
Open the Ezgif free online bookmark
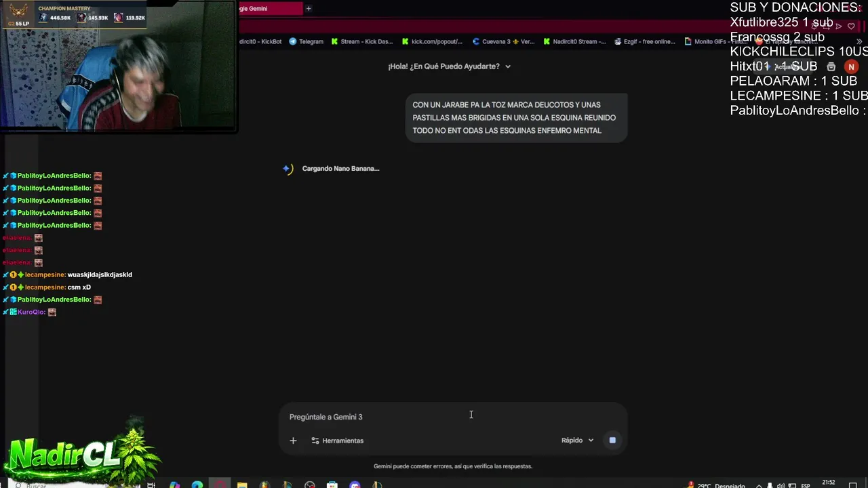645,41
